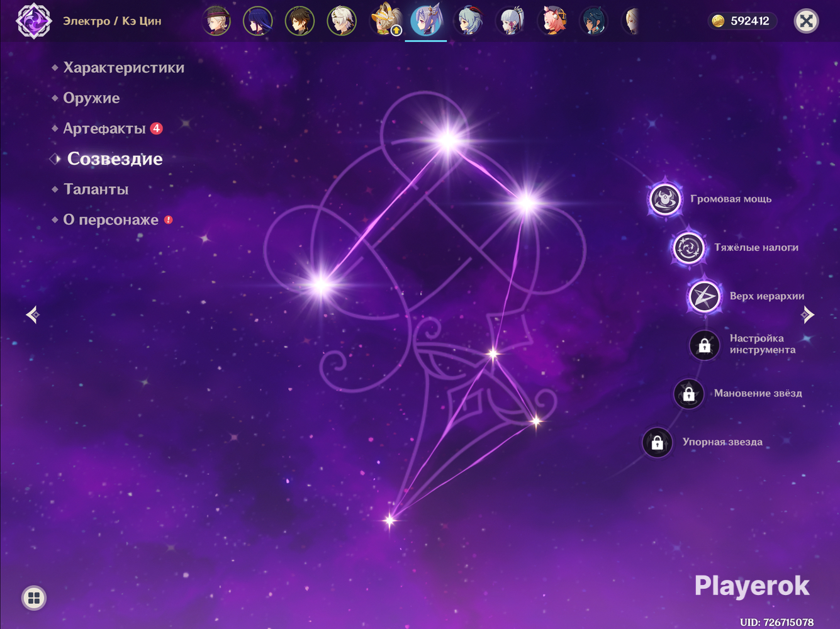Open the four-square grid menu icon
The image size is (840, 629).
34,598
